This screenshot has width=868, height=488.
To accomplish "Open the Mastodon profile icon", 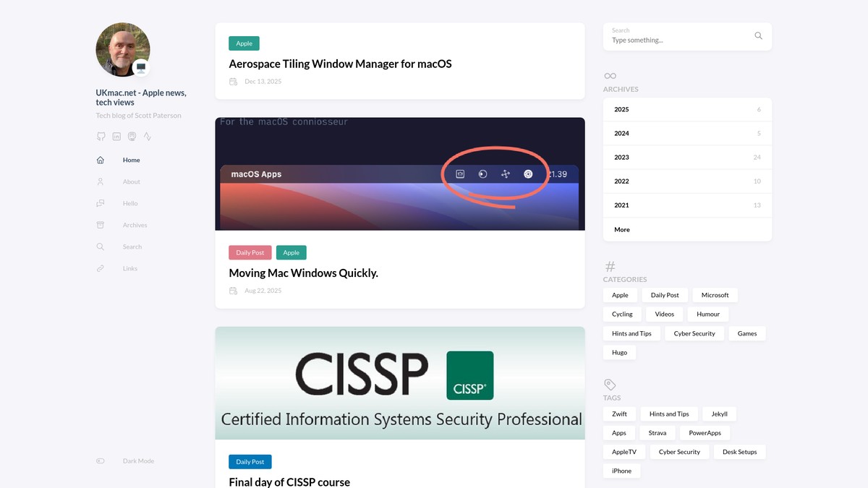I will point(132,136).
